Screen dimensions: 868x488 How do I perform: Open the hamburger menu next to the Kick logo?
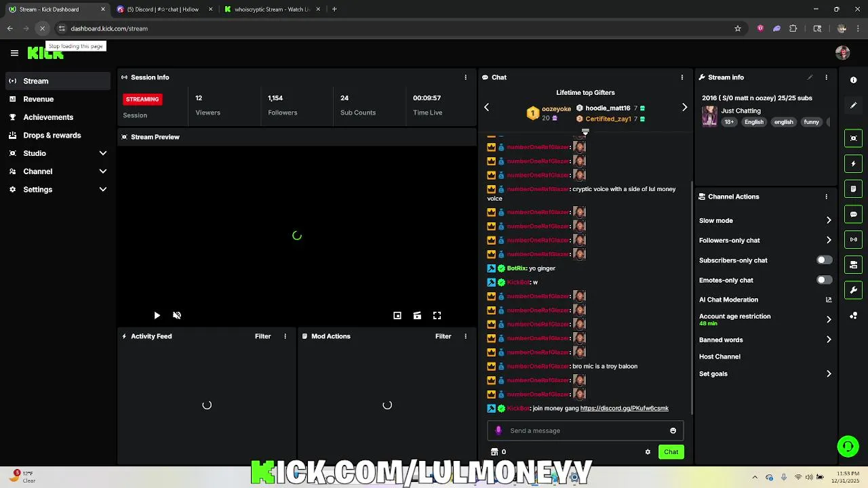(14, 53)
